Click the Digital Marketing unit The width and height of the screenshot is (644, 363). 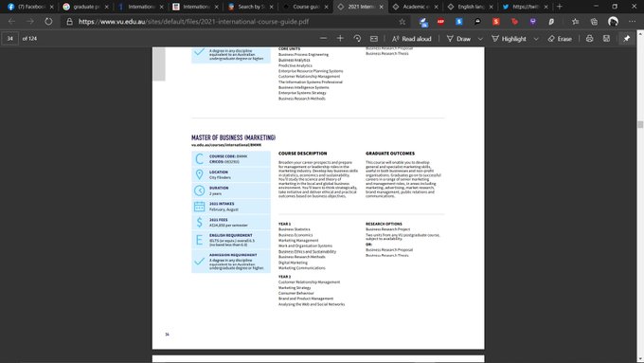[x=293, y=263]
